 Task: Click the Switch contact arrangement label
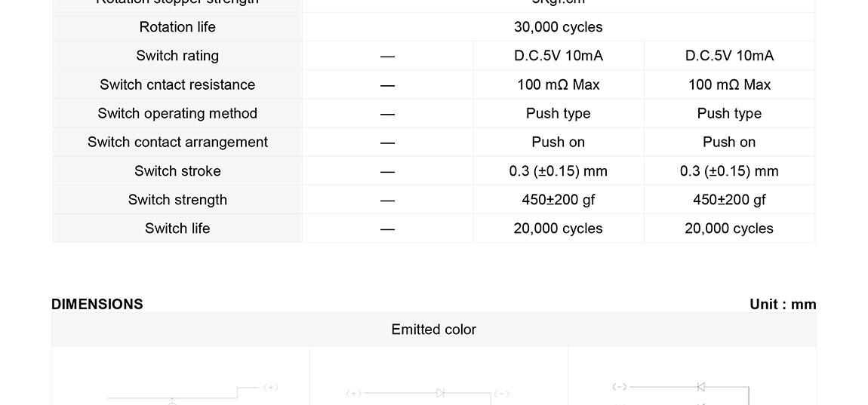[x=177, y=142]
